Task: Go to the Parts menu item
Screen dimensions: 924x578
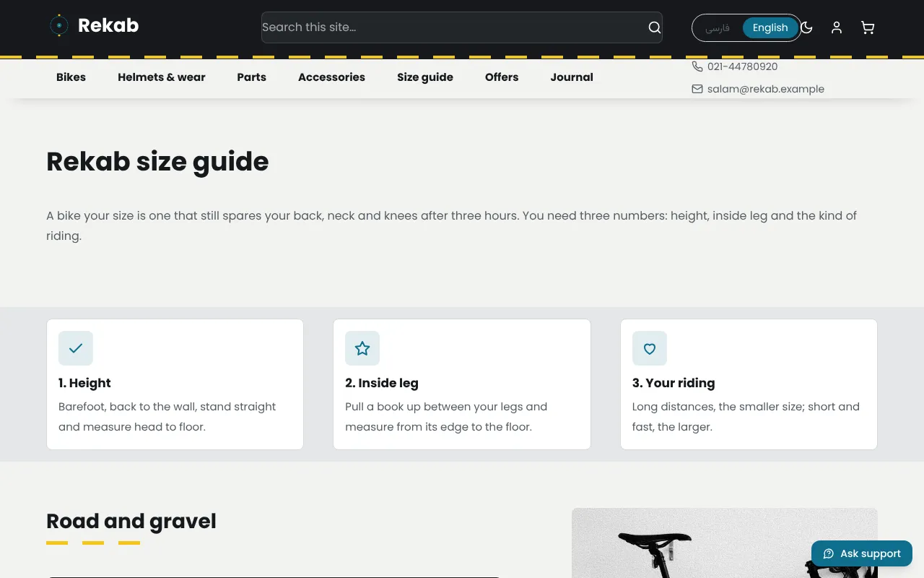Action: point(252,77)
